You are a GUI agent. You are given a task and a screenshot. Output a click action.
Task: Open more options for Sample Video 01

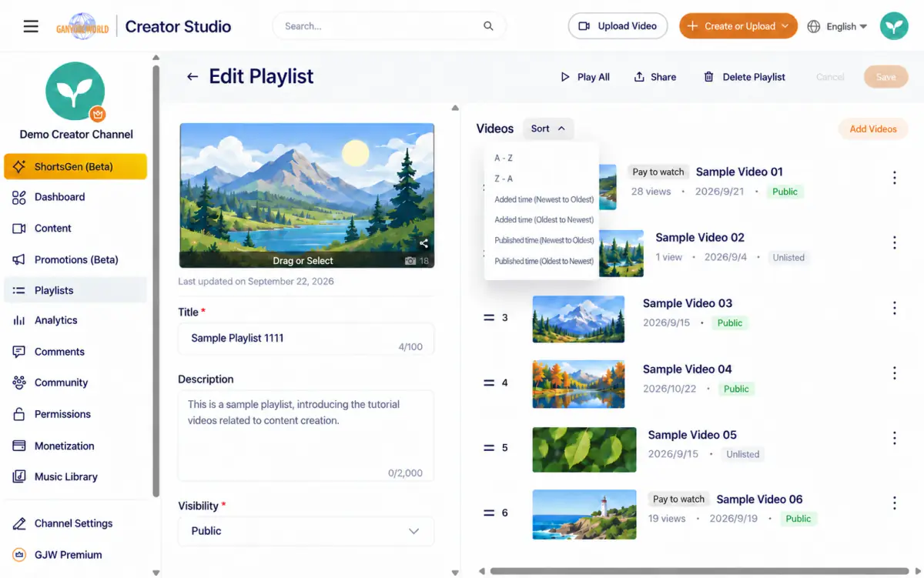(x=894, y=178)
